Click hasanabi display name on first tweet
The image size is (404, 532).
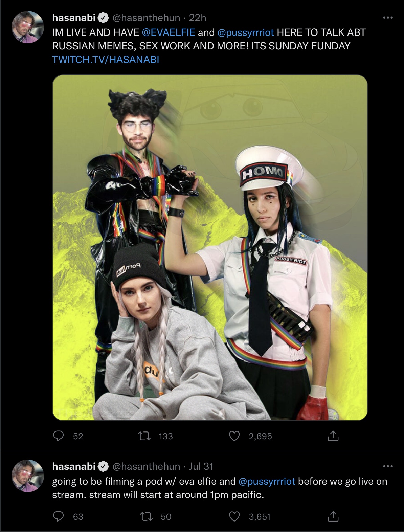pos(74,18)
